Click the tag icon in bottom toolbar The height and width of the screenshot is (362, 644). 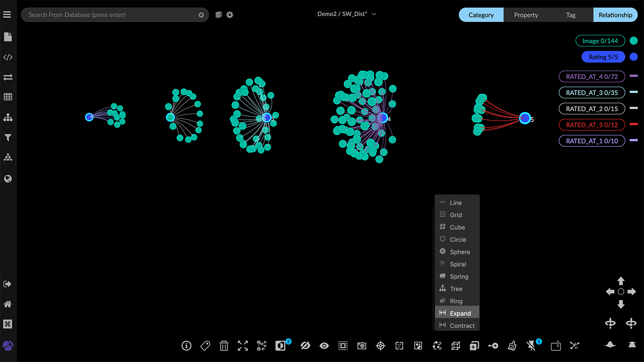205,345
